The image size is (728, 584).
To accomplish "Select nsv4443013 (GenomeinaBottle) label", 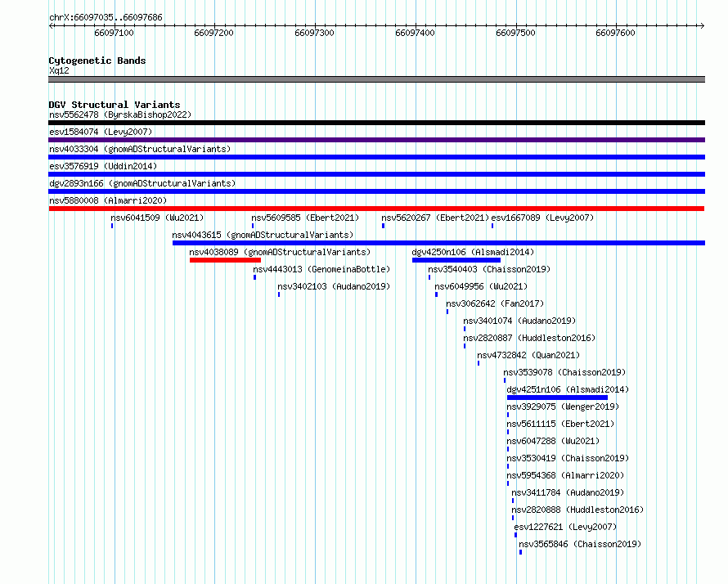I will click(x=321, y=269).
